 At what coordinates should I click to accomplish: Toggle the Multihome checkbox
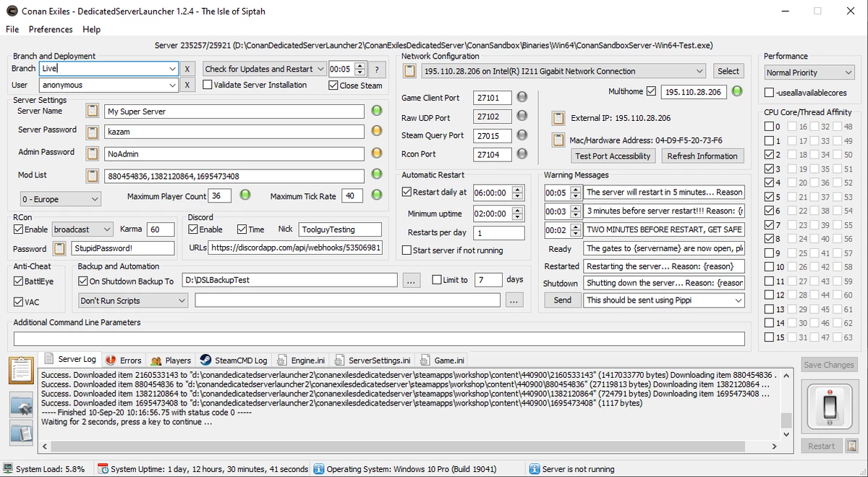tap(651, 92)
